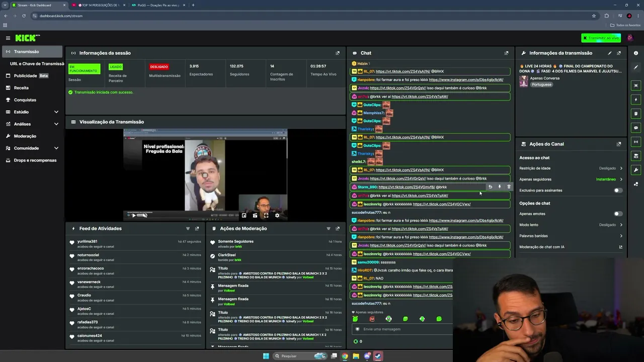Screen dimensions: 644x362
Task: Bookmark this page with the star icon
Action: pyautogui.click(x=594, y=16)
